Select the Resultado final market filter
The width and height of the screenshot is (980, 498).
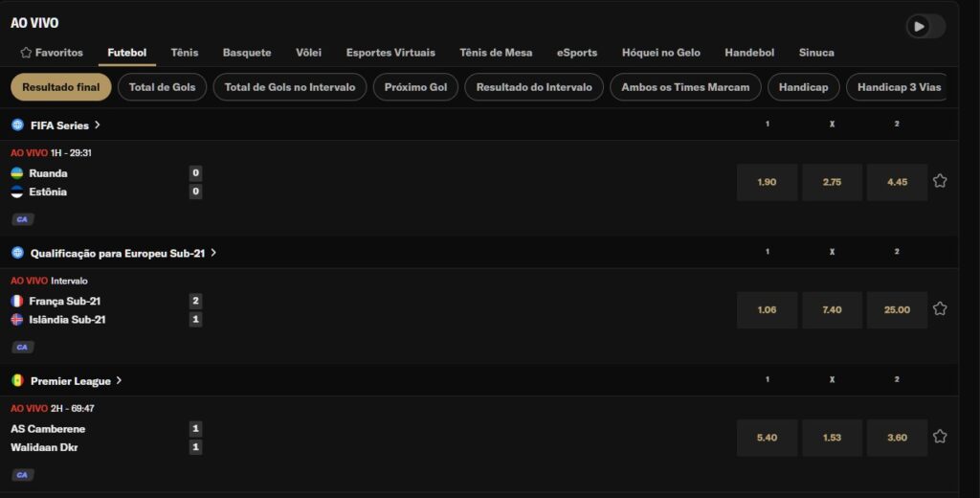tap(60, 87)
